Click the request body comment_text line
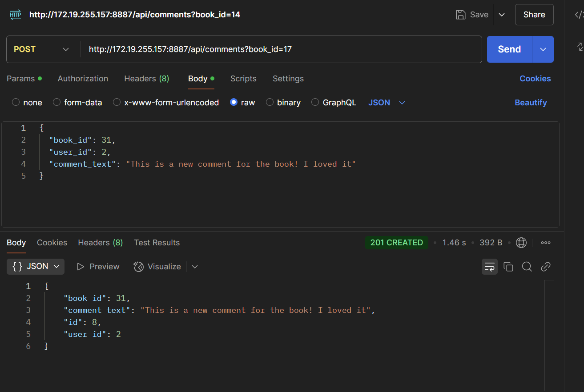 click(x=202, y=164)
